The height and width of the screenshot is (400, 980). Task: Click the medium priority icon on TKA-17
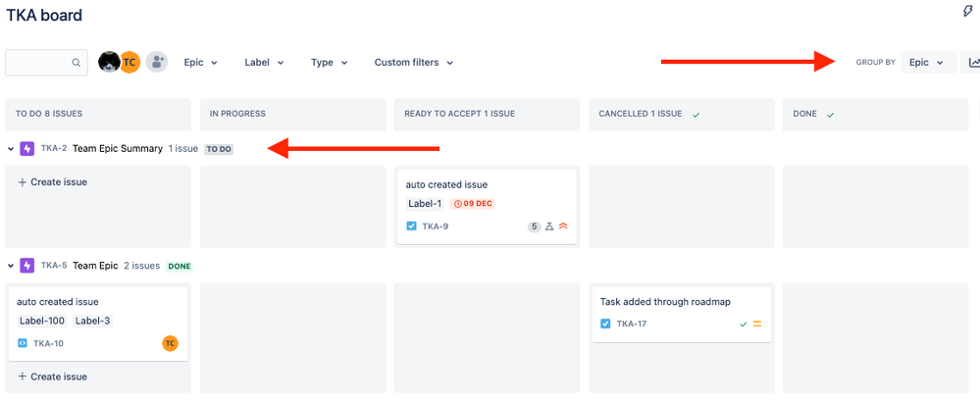[x=757, y=324]
